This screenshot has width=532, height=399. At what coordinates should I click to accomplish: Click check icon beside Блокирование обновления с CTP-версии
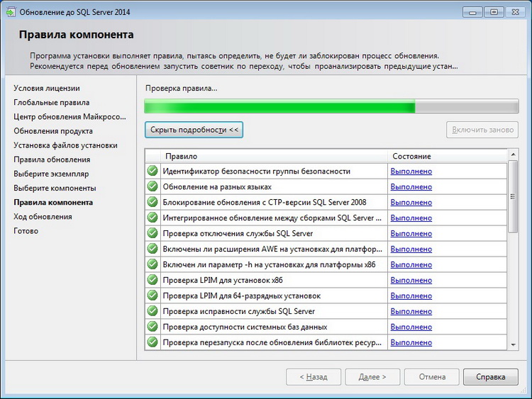(153, 202)
